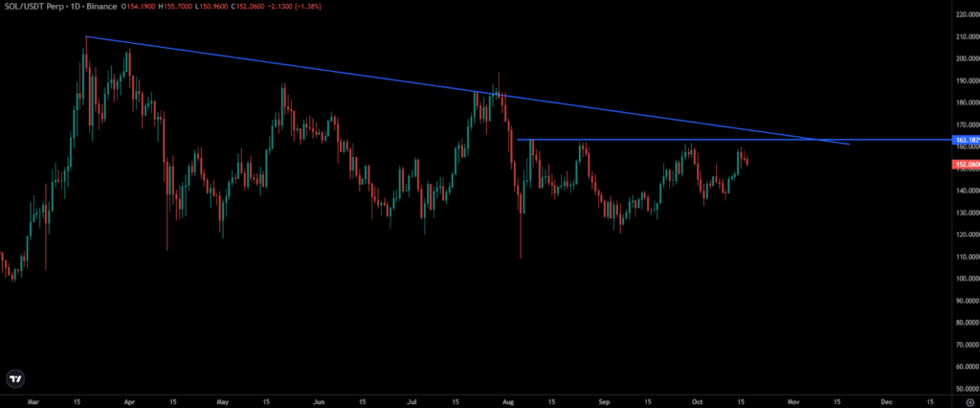The height and width of the screenshot is (408, 980).
Task: Click the 130.000 price axis label
Action: click(967, 213)
